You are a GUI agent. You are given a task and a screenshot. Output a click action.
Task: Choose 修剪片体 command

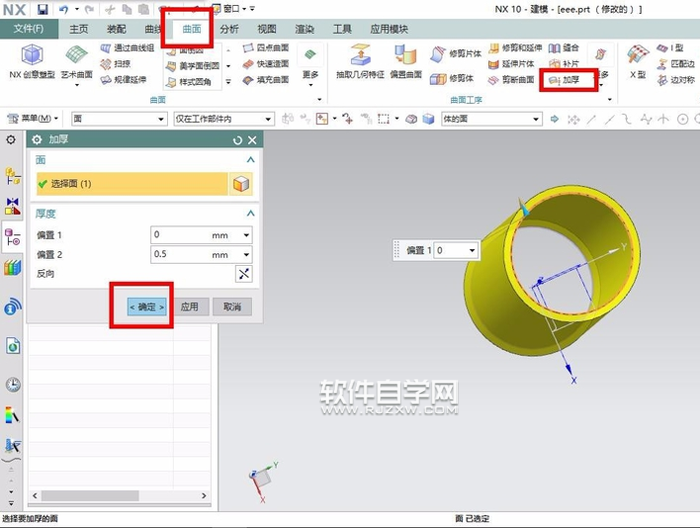pos(456,54)
